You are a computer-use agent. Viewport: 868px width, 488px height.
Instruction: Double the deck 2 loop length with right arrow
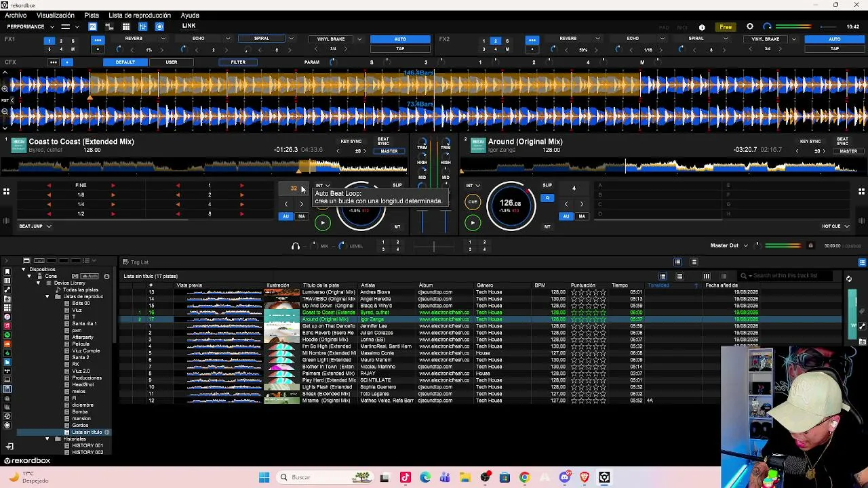pyautogui.click(x=582, y=204)
